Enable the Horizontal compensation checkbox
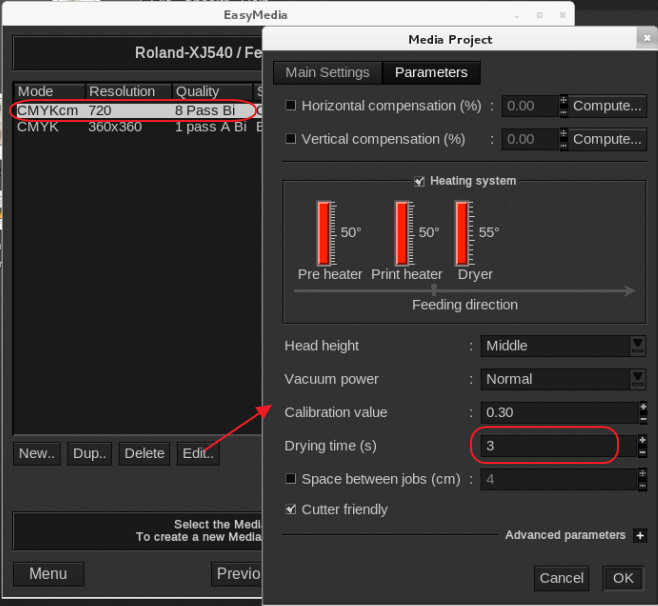This screenshot has width=658, height=606. [291, 106]
